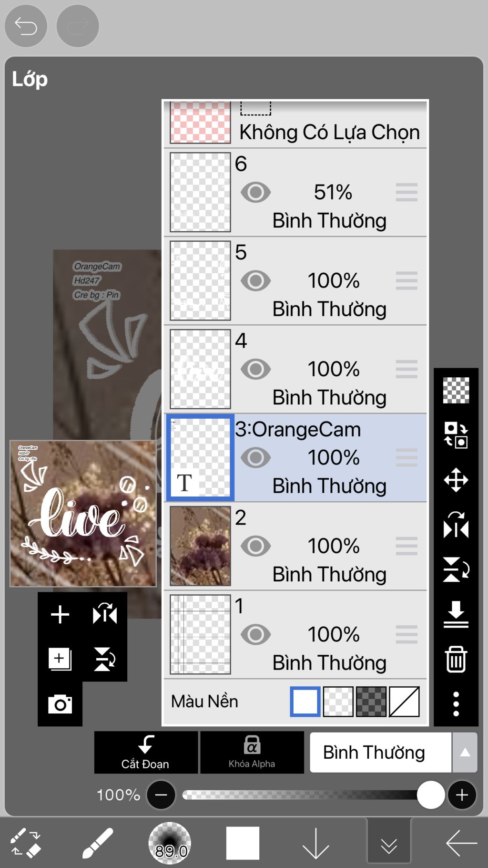Choose the white Màu Nền background swatch
The image size is (488, 868).
305,702
